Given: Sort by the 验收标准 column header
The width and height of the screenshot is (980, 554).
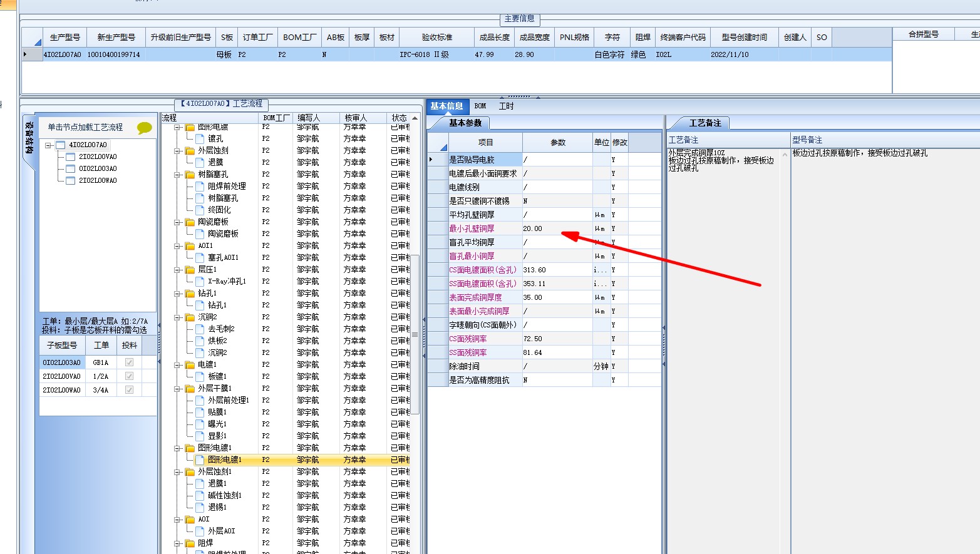Looking at the screenshot, I should point(436,38).
